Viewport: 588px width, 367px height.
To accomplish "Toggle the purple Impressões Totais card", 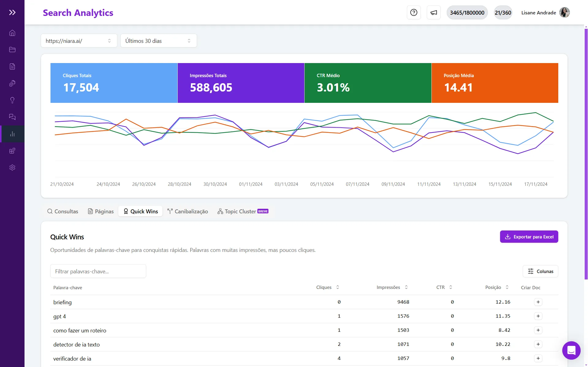I will coord(241,83).
